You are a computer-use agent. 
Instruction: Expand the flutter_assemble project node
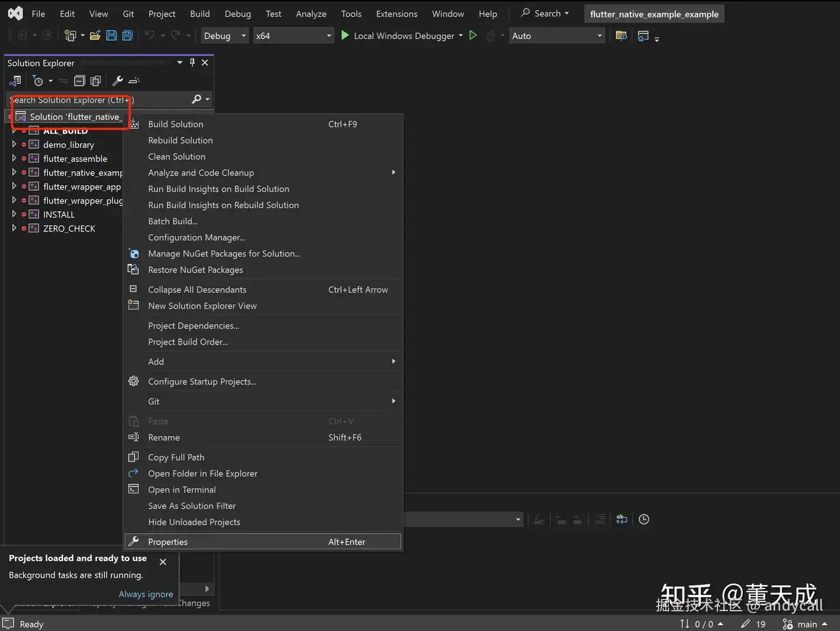click(13, 158)
